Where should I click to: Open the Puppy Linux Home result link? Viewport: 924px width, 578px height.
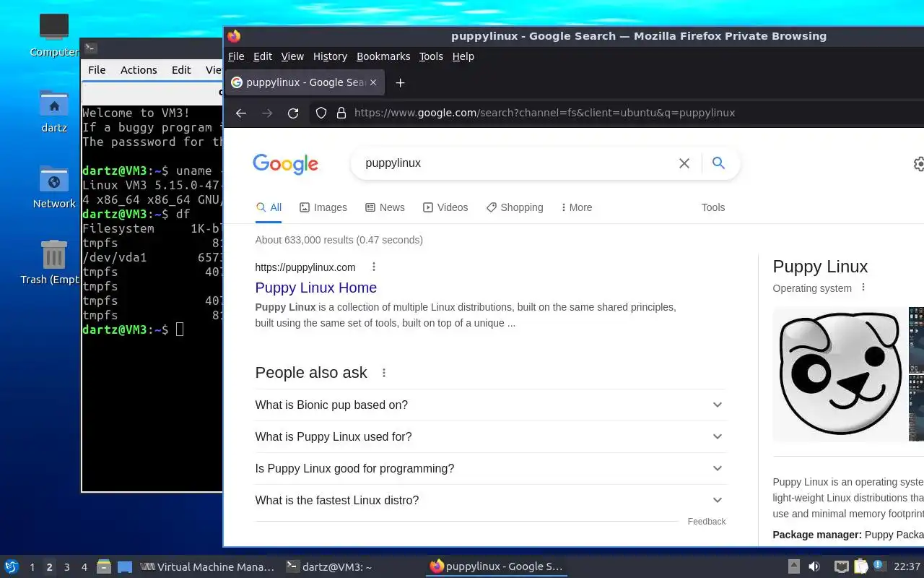tap(315, 288)
